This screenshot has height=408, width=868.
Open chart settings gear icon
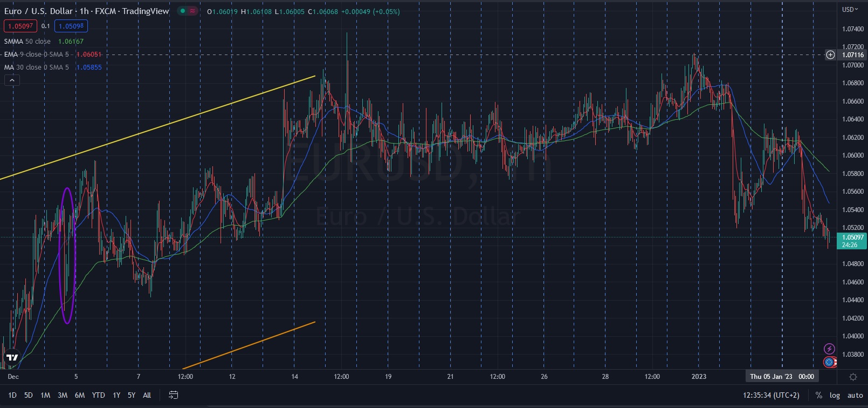point(853,377)
